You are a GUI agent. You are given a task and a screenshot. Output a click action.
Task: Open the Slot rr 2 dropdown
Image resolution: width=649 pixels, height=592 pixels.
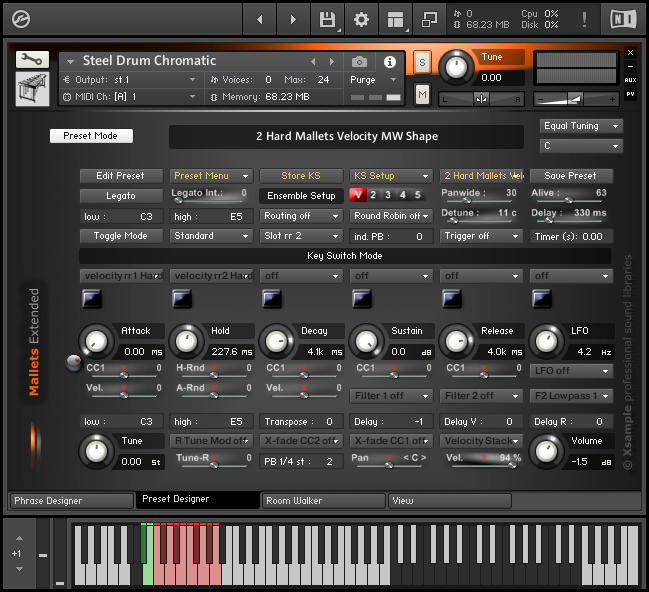(301, 236)
